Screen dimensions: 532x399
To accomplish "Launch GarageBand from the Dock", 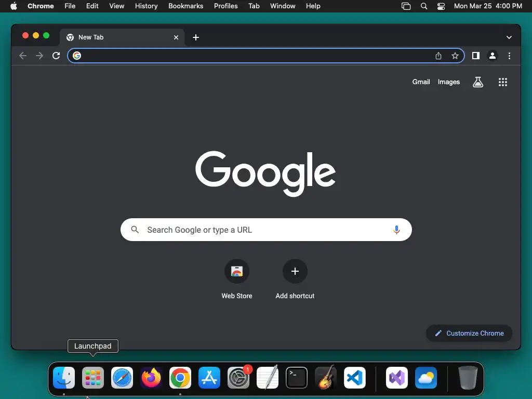I will click(x=325, y=378).
